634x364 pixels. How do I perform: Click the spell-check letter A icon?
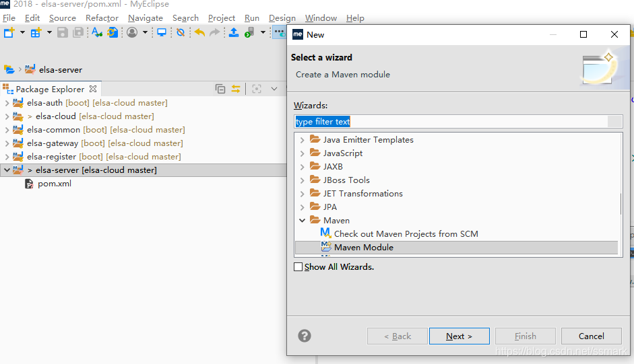[x=96, y=32]
